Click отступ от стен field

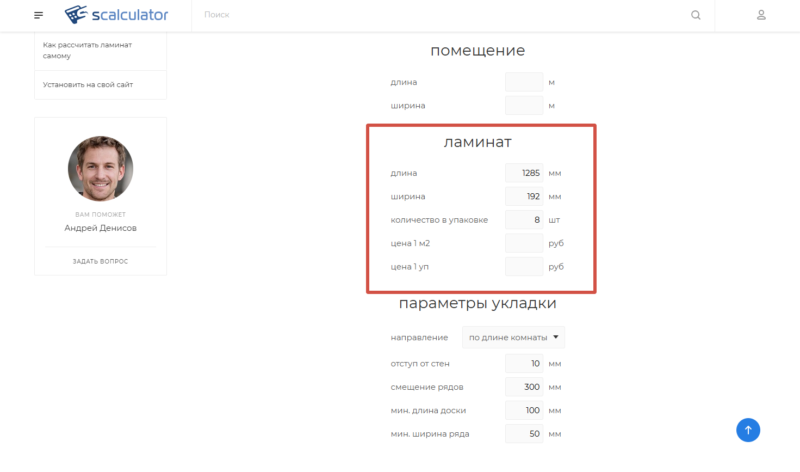pyautogui.click(x=524, y=364)
